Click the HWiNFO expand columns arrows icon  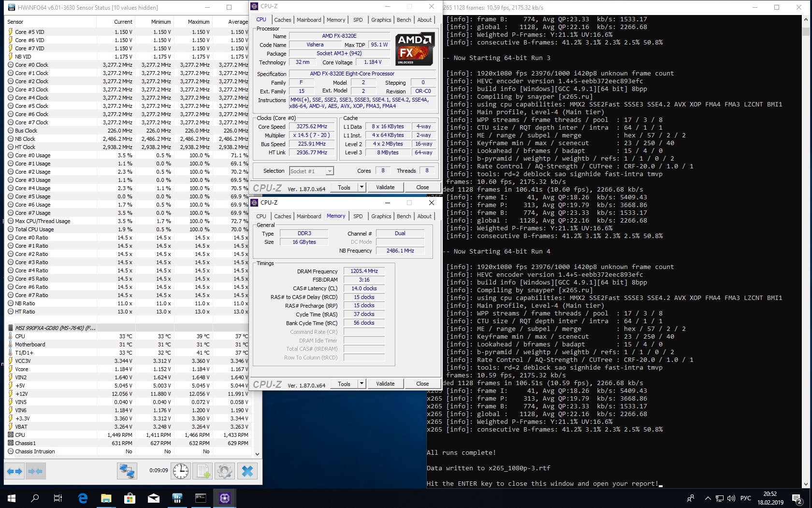[x=14, y=471]
